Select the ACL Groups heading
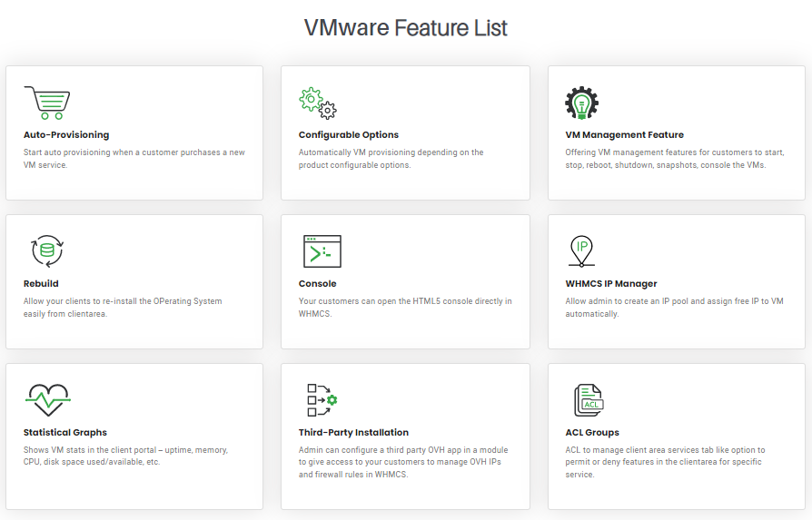This screenshot has width=812, height=520. click(592, 432)
